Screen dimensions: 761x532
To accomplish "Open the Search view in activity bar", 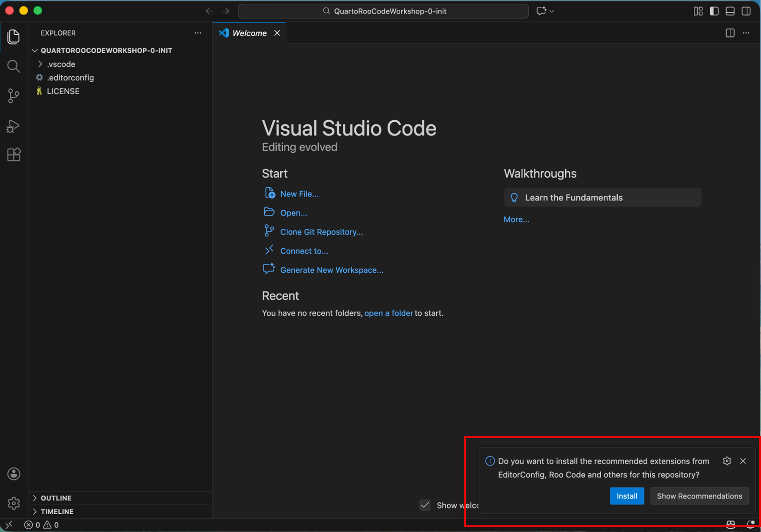I will (14, 66).
